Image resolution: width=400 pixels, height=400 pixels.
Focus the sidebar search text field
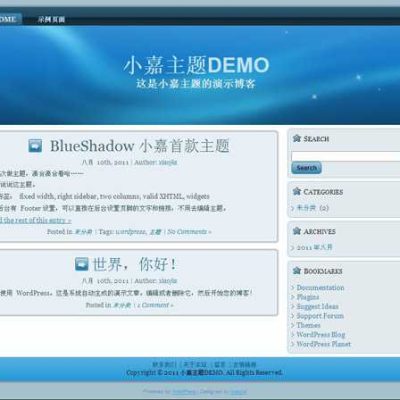pyautogui.click(x=346, y=156)
